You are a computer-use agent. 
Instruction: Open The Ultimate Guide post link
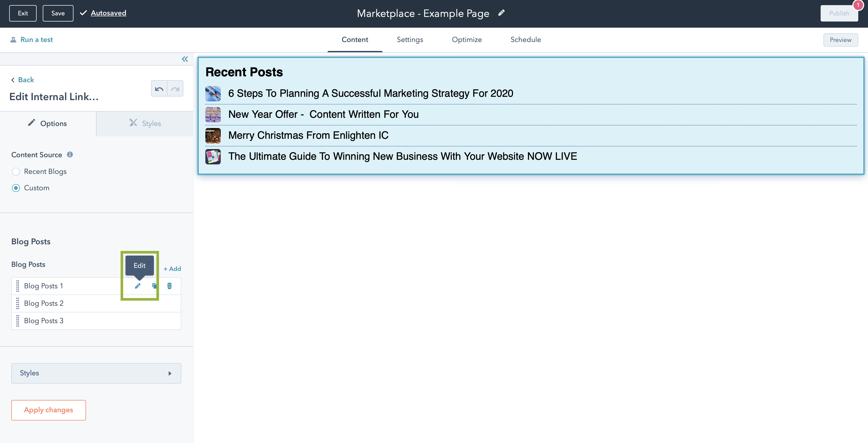click(403, 156)
